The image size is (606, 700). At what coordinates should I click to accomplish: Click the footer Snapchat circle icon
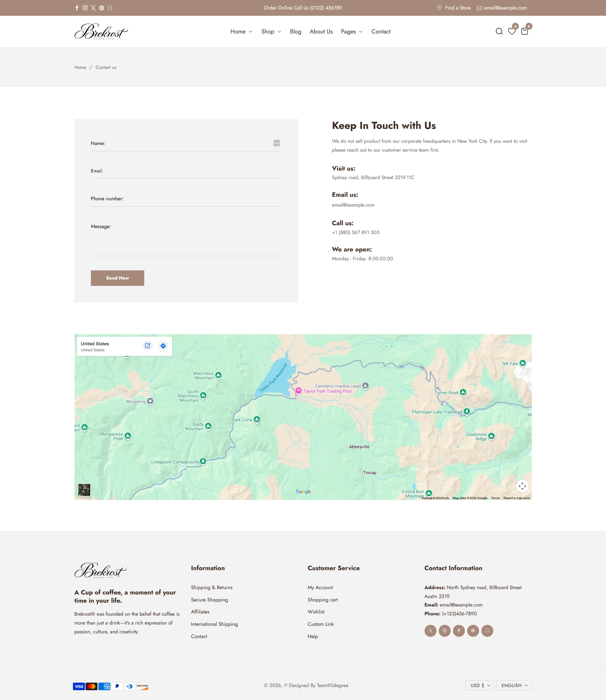487,631
